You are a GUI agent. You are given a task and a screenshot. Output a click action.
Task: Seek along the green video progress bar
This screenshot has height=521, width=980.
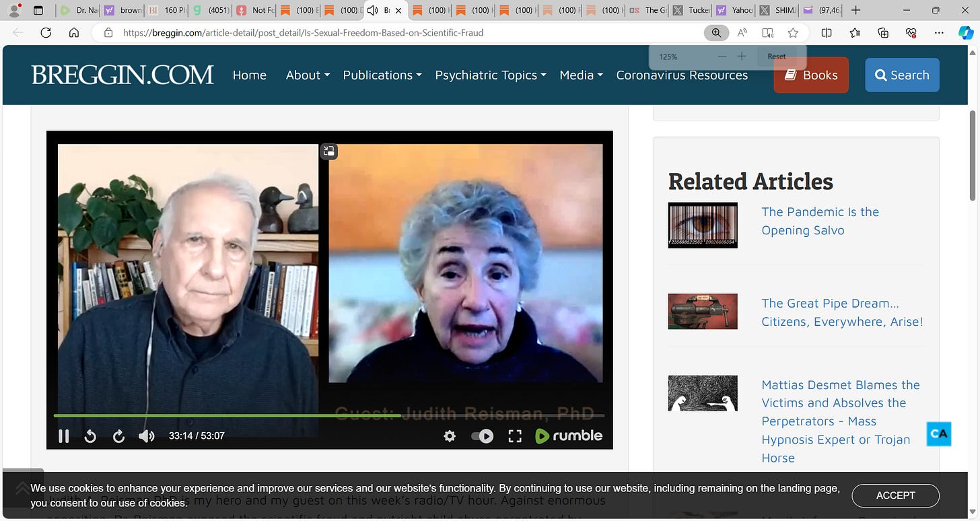328,415
